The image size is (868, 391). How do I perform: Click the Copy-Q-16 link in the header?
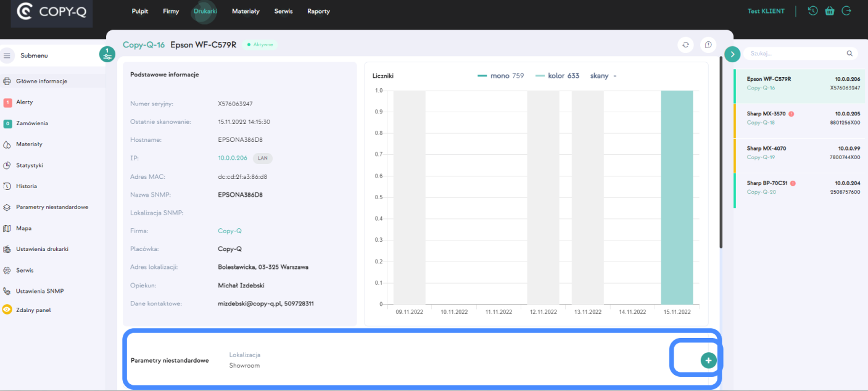click(144, 44)
